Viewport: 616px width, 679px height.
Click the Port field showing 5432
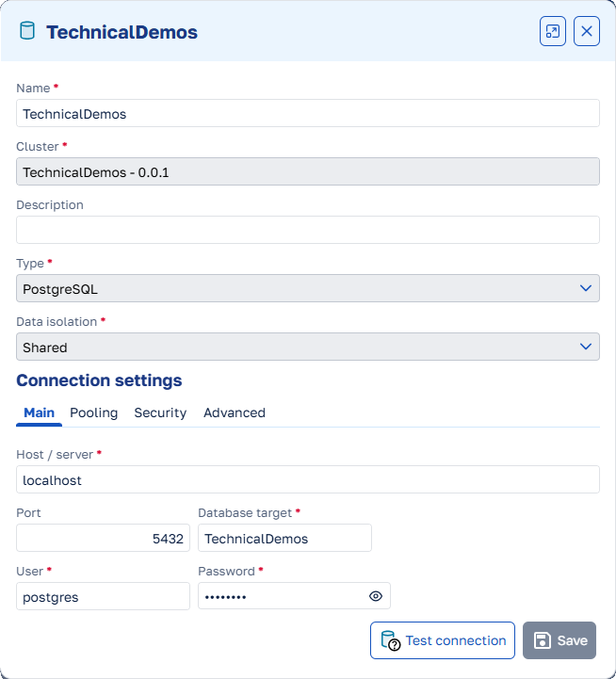click(103, 538)
